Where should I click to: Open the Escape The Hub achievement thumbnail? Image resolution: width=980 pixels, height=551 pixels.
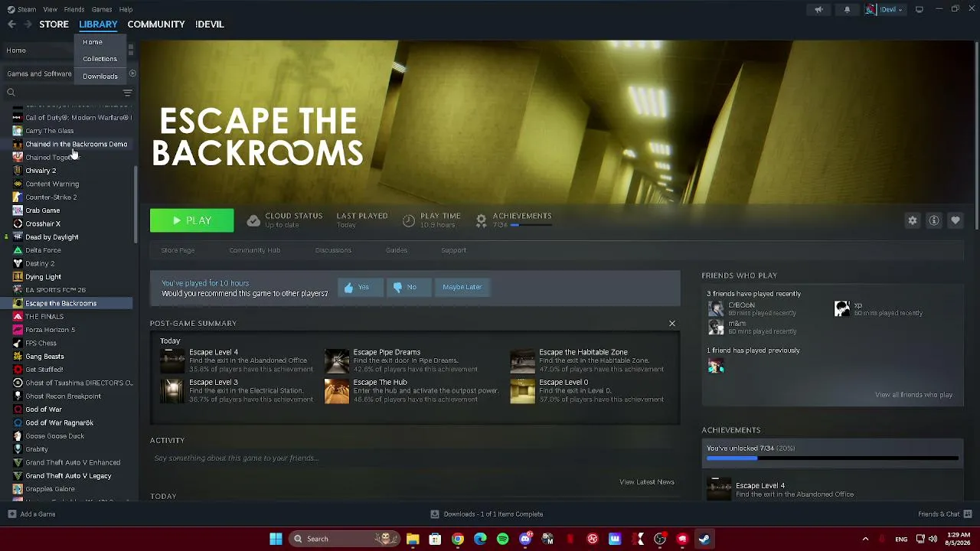coord(337,391)
